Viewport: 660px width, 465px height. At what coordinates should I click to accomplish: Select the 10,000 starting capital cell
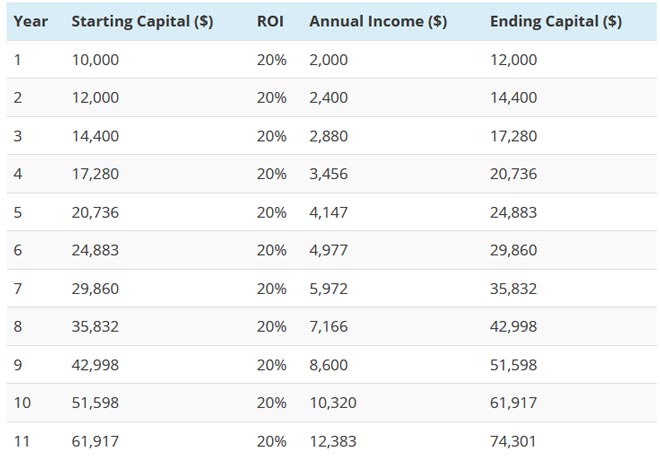pyautogui.click(x=95, y=60)
